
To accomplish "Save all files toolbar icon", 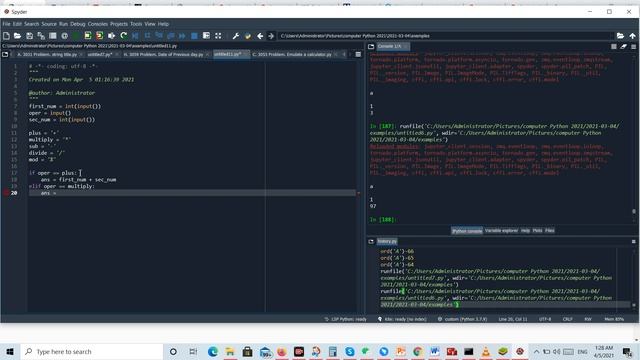I will click(x=41, y=36).
